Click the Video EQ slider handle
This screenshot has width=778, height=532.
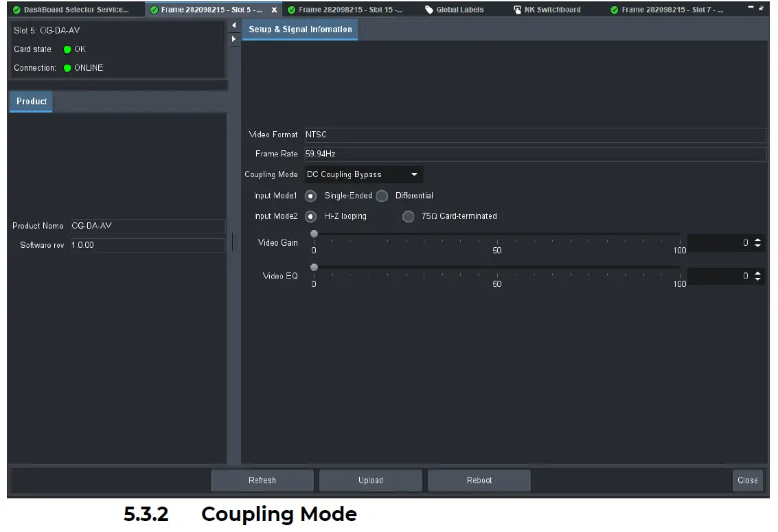314,268
